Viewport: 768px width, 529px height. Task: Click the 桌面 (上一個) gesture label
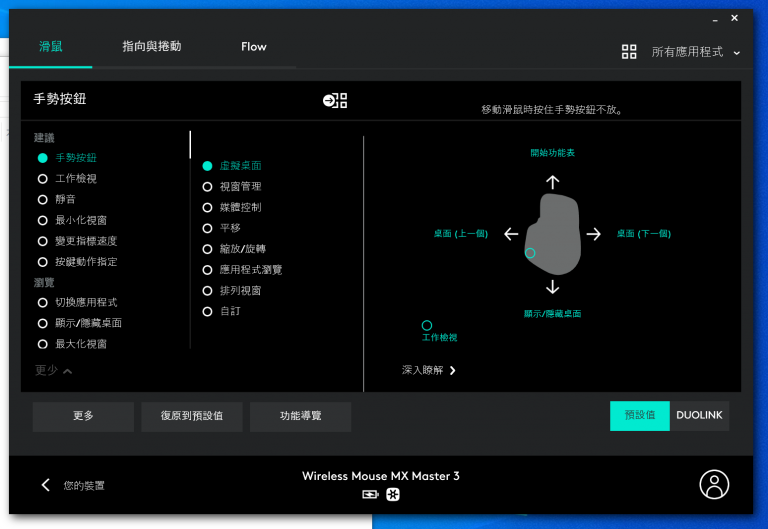461,234
